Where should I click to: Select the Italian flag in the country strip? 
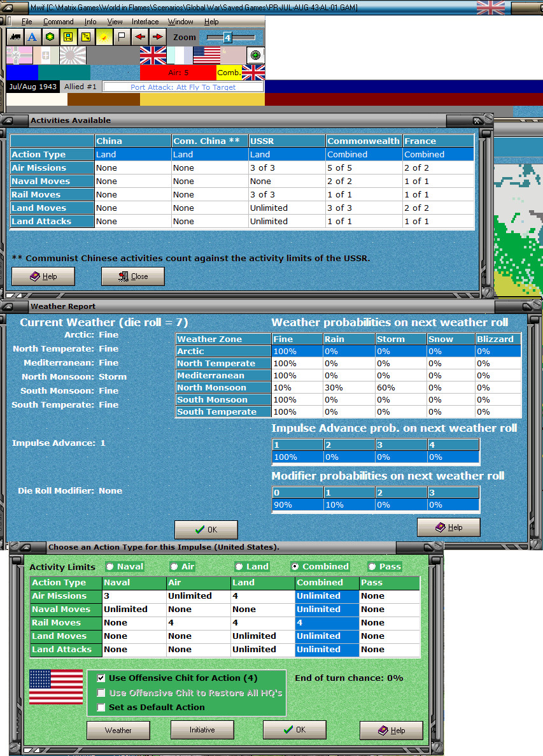46,55
